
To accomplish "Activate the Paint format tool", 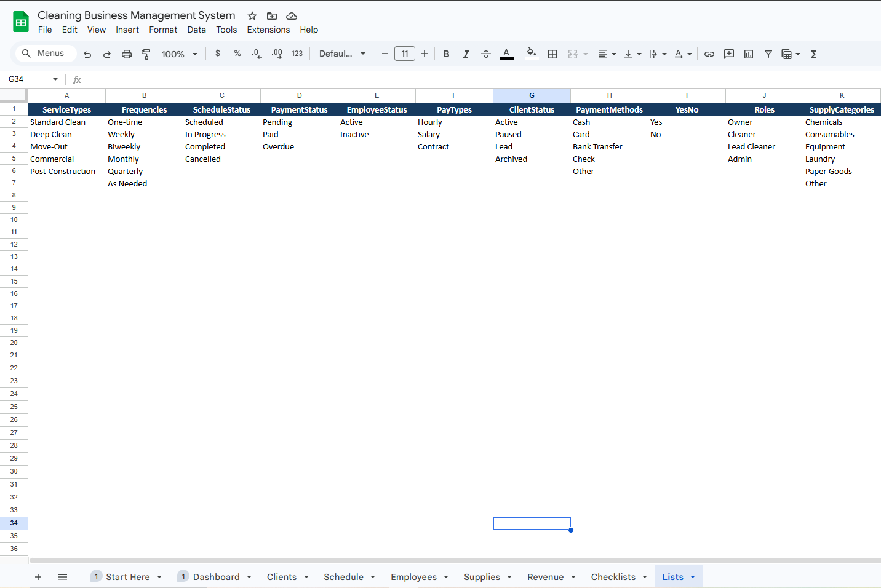I will [x=146, y=54].
